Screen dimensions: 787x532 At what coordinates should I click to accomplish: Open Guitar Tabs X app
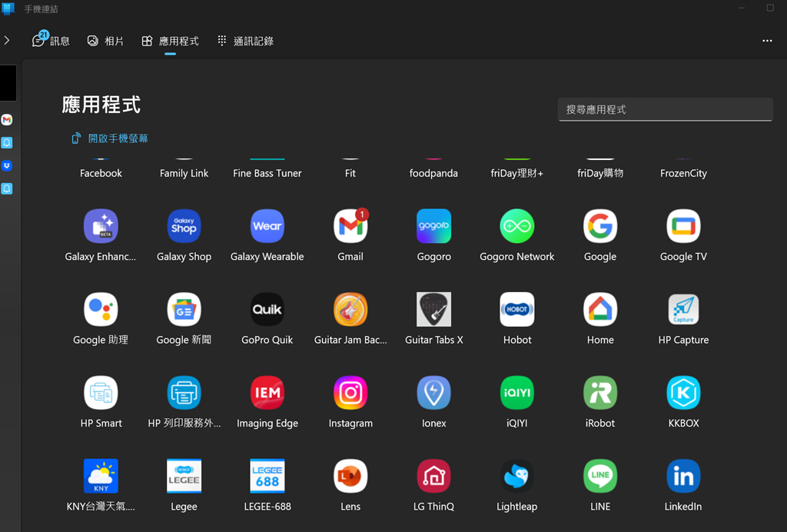(x=433, y=310)
